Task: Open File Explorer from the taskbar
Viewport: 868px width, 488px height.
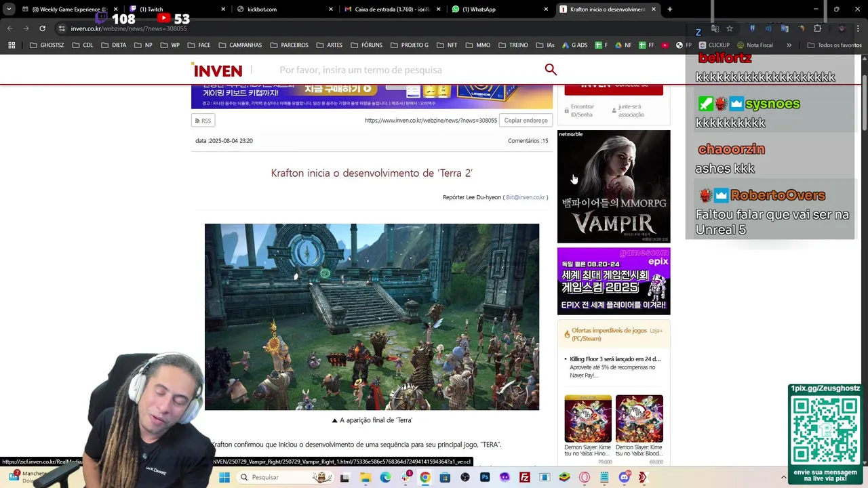Action: pos(366,477)
